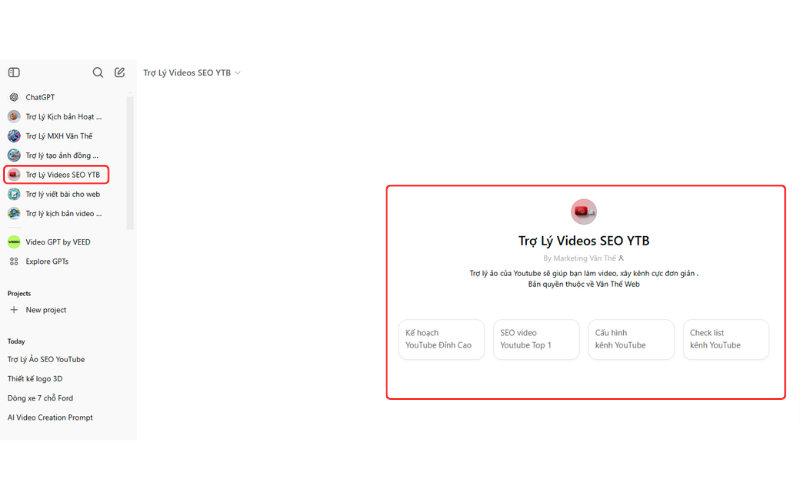Open the Trợ Lý Ảo SEO YouTube chat
The height and width of the screenshot is (500, 800).
pyautogui.click(x=46, y=359)
